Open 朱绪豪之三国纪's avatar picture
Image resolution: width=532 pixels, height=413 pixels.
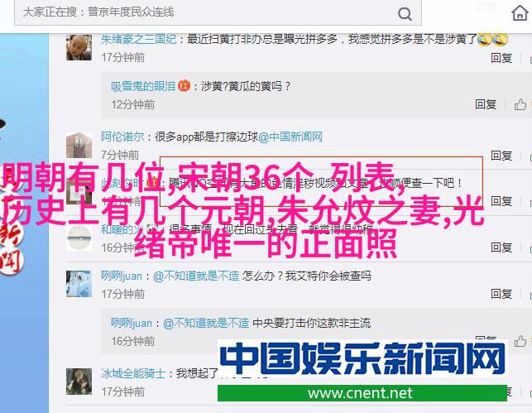[79, 47]
